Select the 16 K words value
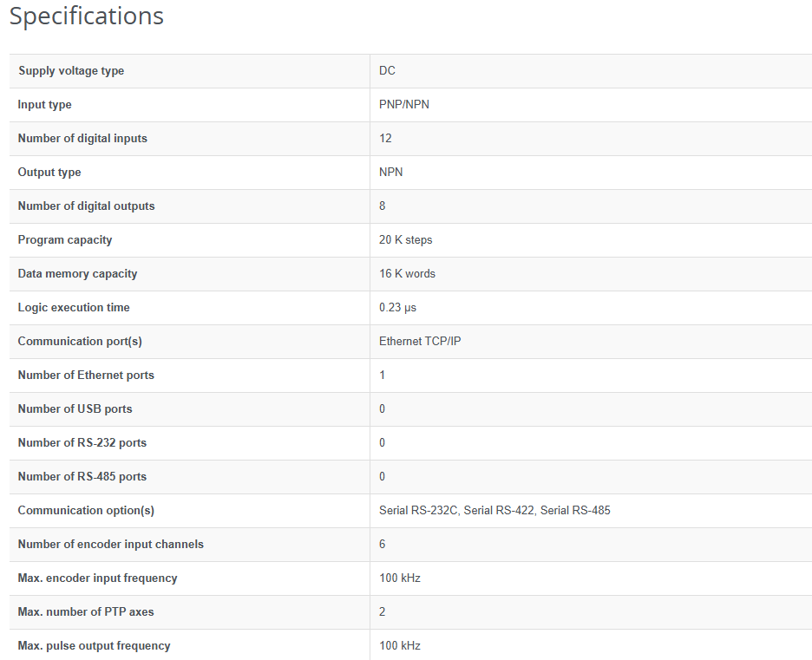The width and height of the screenshot is (812, 660). click(x=407, y=274)
